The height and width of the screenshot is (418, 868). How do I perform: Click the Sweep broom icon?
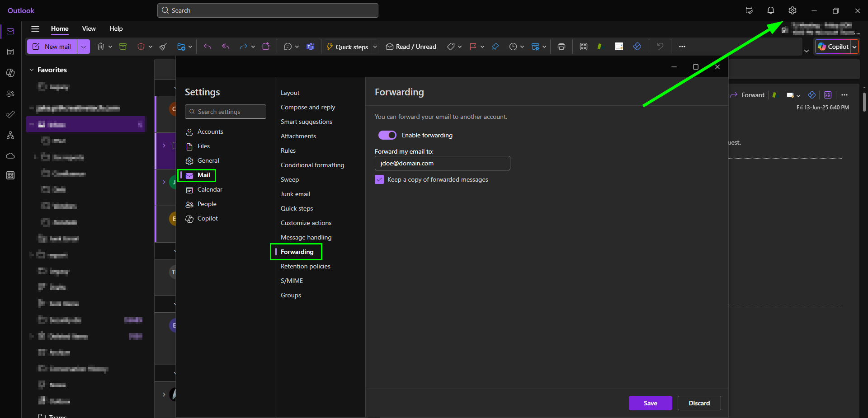click(x=163, y=47)
